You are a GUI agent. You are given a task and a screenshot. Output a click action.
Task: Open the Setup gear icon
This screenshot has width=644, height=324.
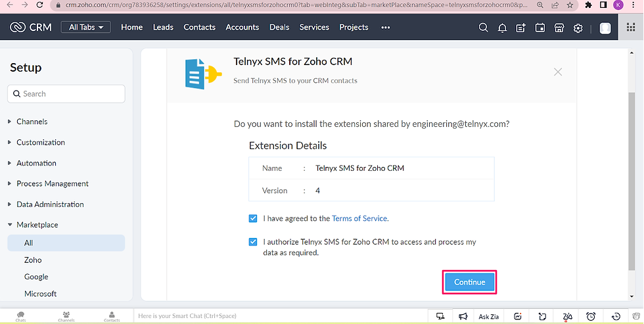click(x=578, y=28)
